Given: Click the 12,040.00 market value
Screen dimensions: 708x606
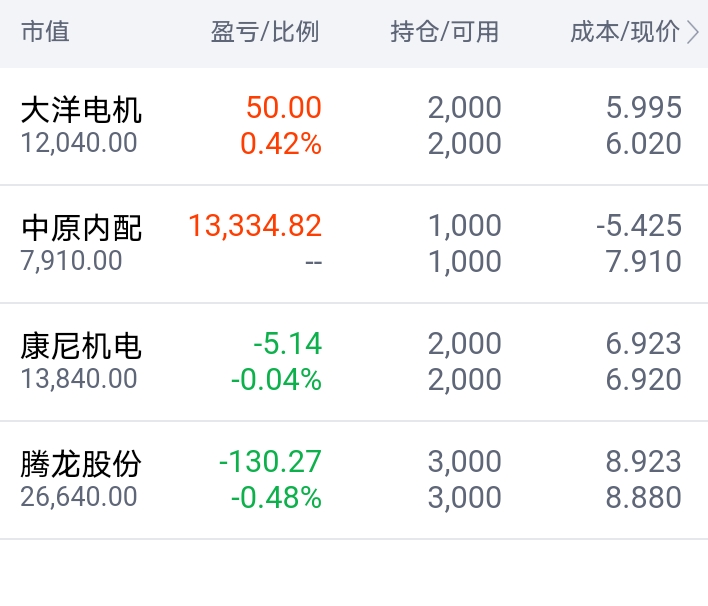Looking at the screenshot, I should point(79,143).
